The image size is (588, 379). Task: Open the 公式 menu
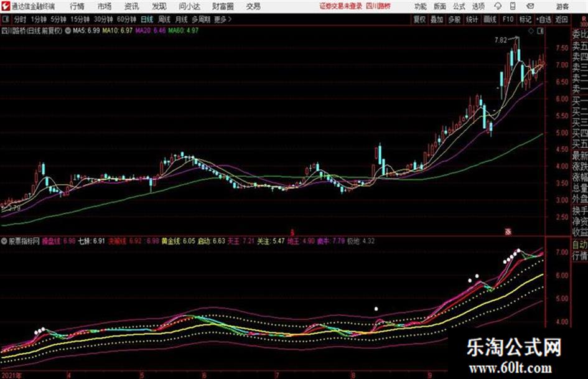[x=459, y=6]
